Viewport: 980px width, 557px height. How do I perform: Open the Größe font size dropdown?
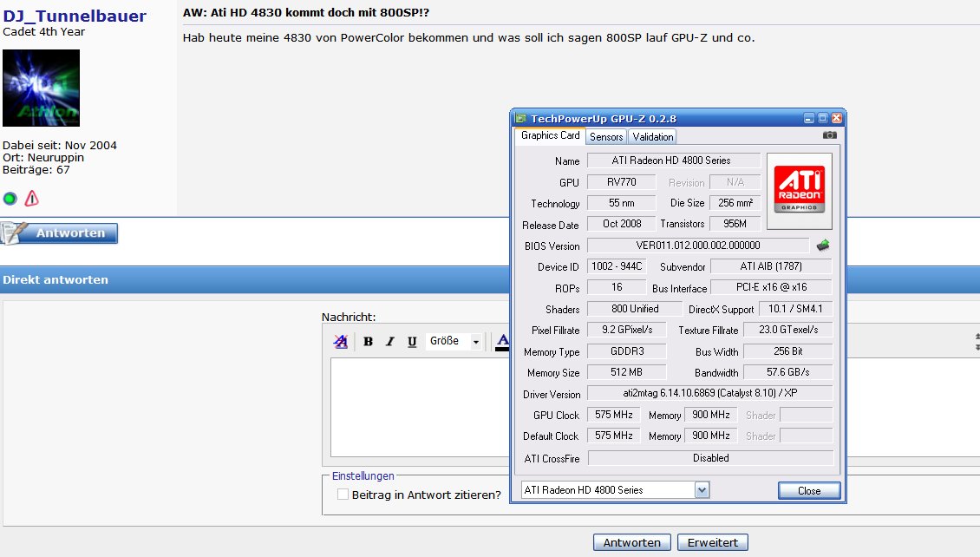pyautogui.click(x=455, y=341)
